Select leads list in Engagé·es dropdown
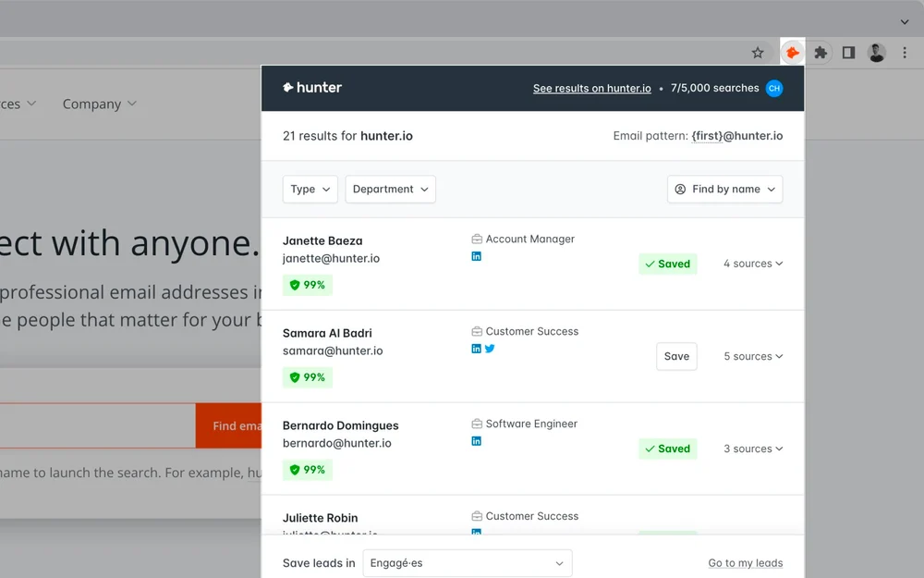Image resolution: width=924 pixels, height=578 pixels. point(467,562)
